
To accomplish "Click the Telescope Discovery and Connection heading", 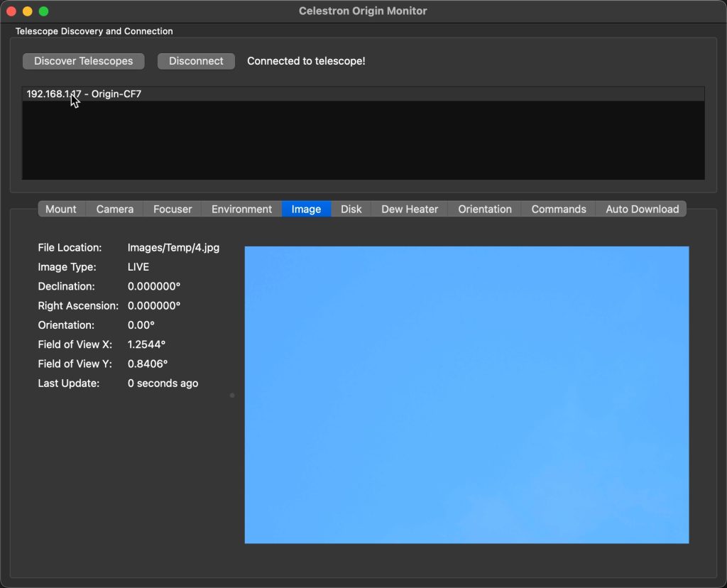I will (94, 31).
